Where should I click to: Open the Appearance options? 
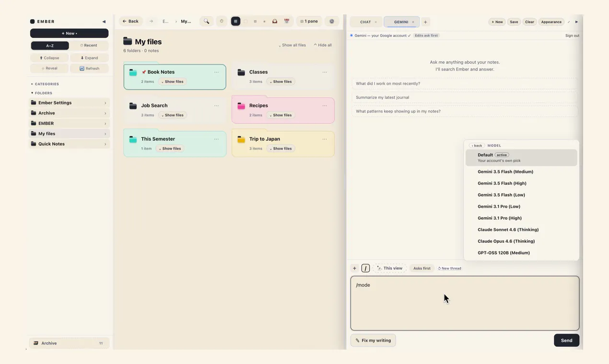coord(551,22)
